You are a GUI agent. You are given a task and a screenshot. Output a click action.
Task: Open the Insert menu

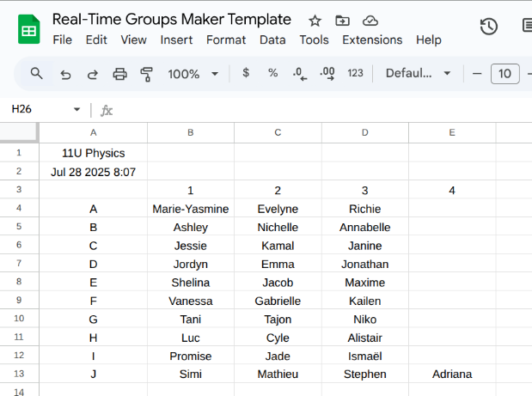pos(176,40)
